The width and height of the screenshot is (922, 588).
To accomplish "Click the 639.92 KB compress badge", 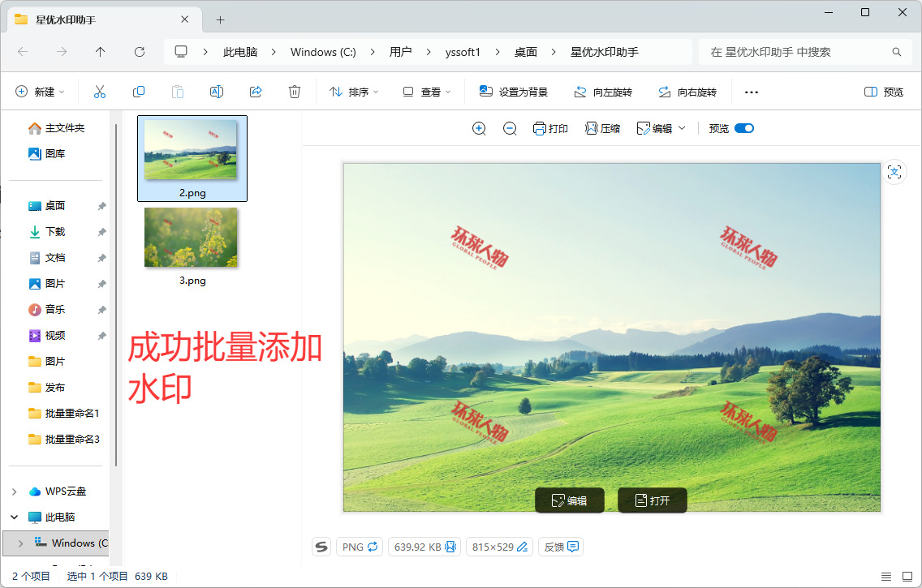I will (424, 547).
